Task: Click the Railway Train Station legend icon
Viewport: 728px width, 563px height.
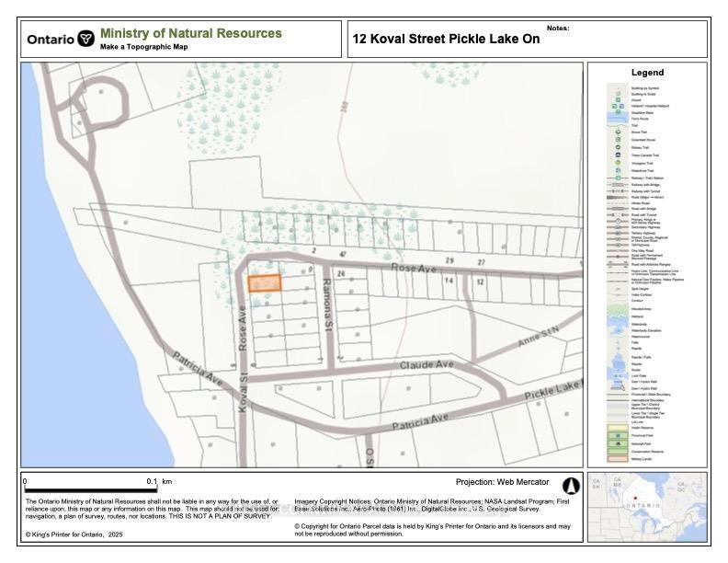Action: tap(618, 178)
